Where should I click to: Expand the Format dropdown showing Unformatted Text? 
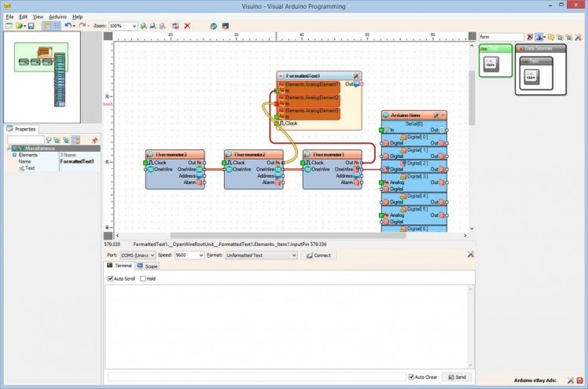point(293,255)
